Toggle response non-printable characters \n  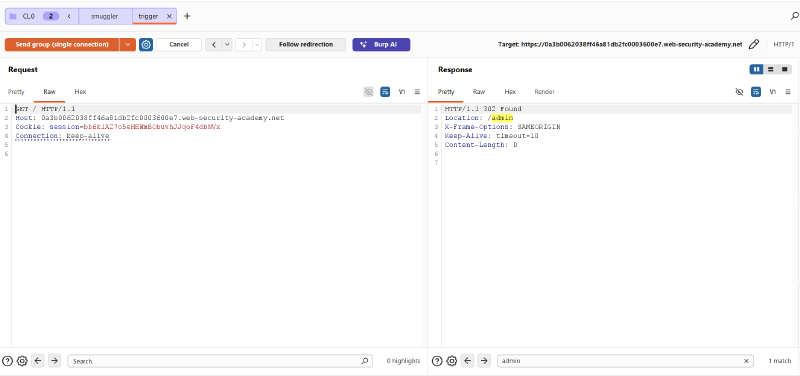tap(773, 92)
